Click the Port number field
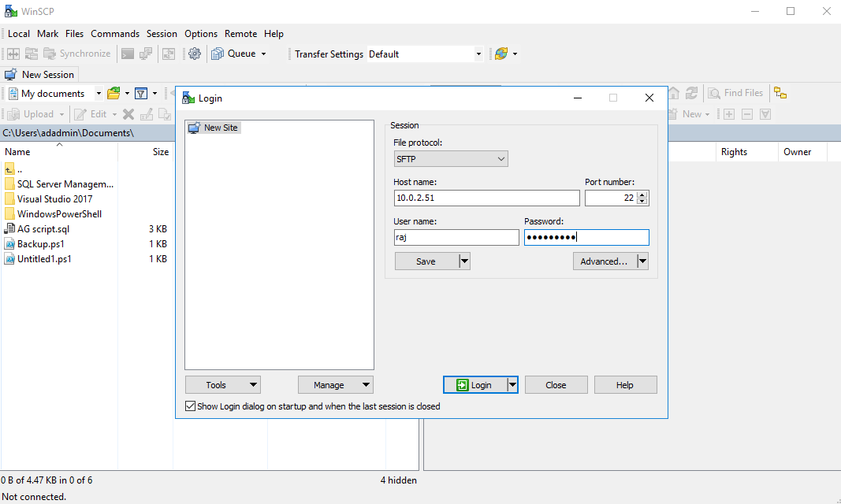 pyautogui.click(x=610, y=198)
